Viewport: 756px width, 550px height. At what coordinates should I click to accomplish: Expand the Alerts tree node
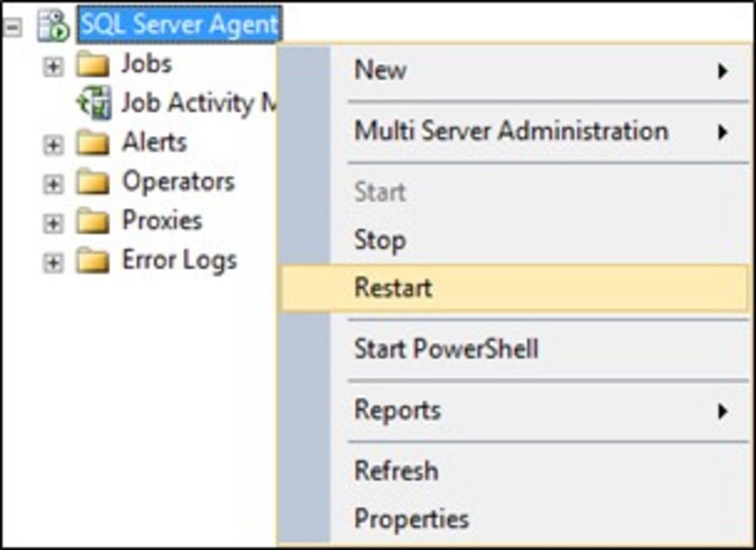(52, 144)
